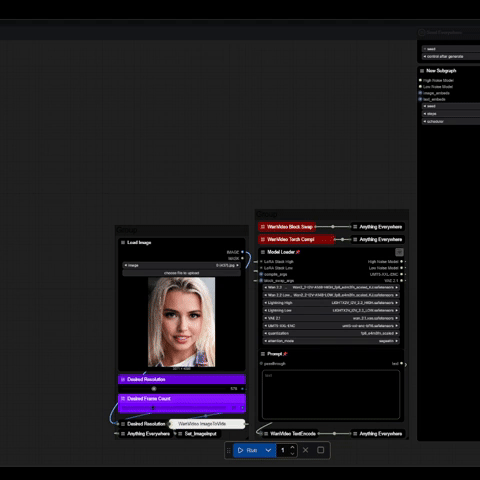Click the collapse icon on the Load Image node
Screen dimensions: 480x480
click(x=123, y=242)
